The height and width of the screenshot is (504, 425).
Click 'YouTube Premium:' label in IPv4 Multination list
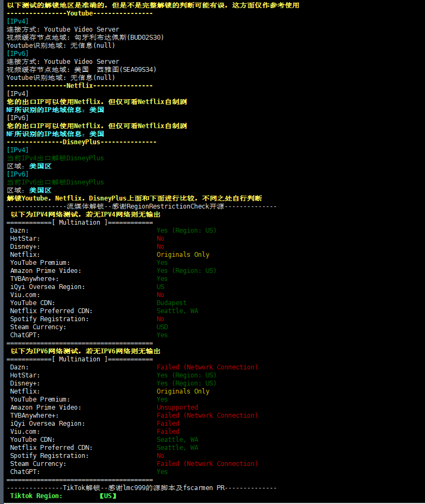click(40, 263)
